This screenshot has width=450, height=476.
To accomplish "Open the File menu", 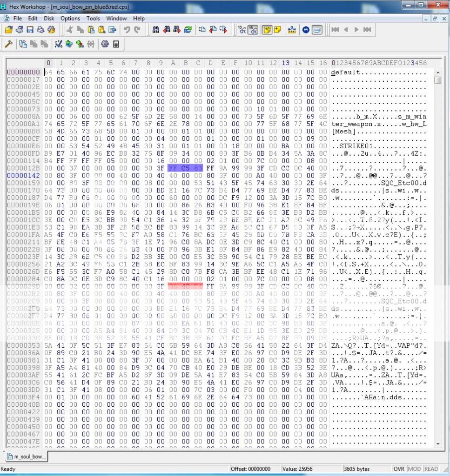I will pyautogui.click(x=17, y=19).
